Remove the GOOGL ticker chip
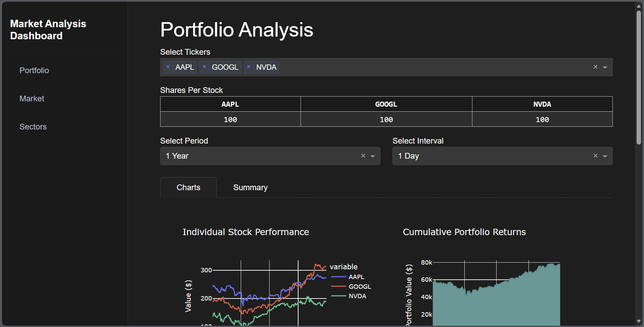 click(204, 67)
